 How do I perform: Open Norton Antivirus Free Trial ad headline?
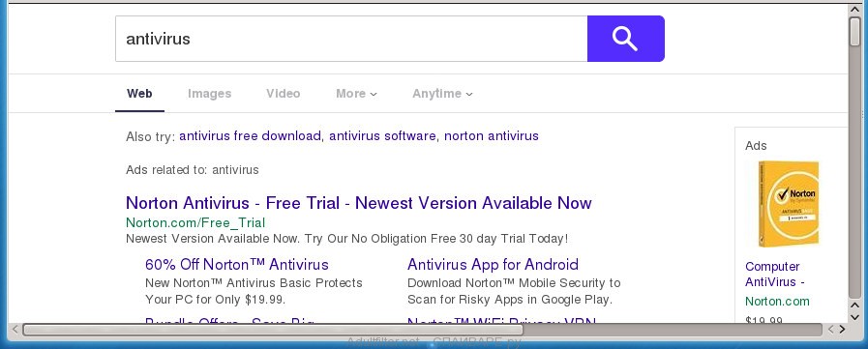(359, 203)
